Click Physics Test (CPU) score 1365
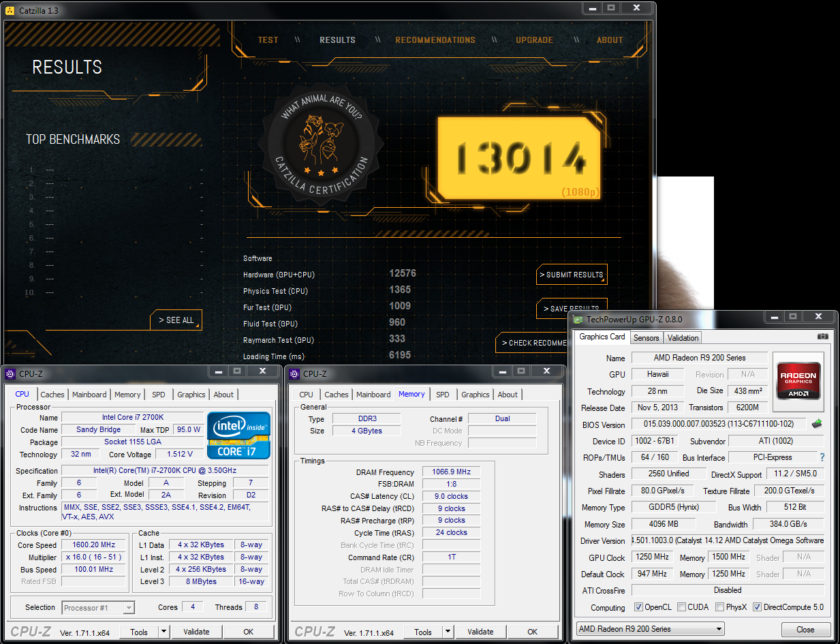The image size is (840, 644). click(x=400, y=290)
